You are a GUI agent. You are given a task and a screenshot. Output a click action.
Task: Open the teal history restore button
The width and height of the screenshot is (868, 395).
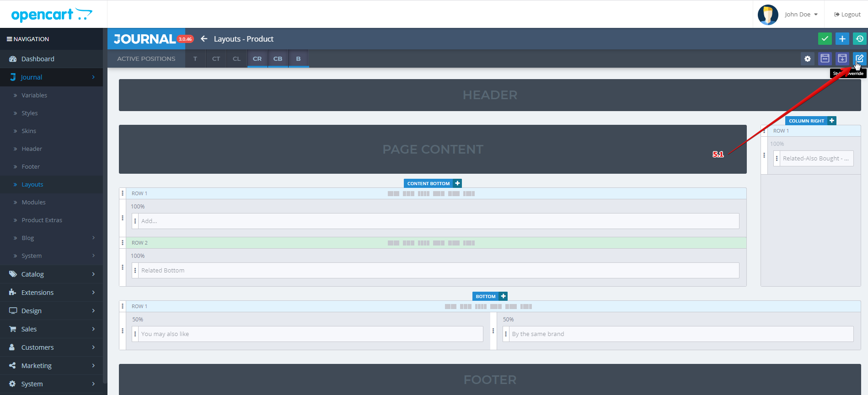pos(860,39)
